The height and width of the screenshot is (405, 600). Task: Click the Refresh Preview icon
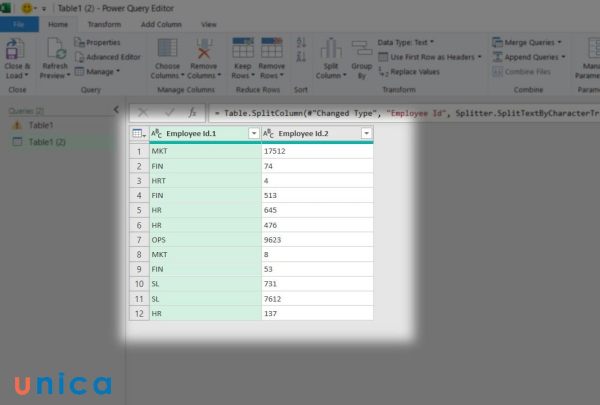(57, 48)
